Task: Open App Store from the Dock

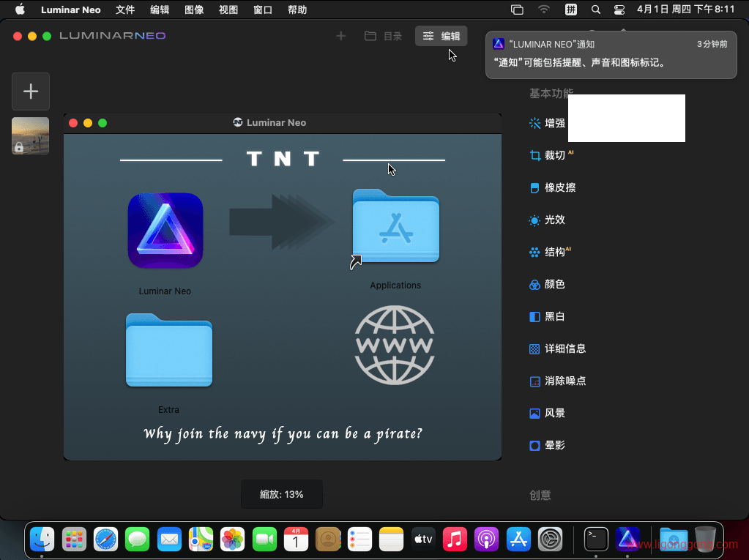Action: click(519, 540)
